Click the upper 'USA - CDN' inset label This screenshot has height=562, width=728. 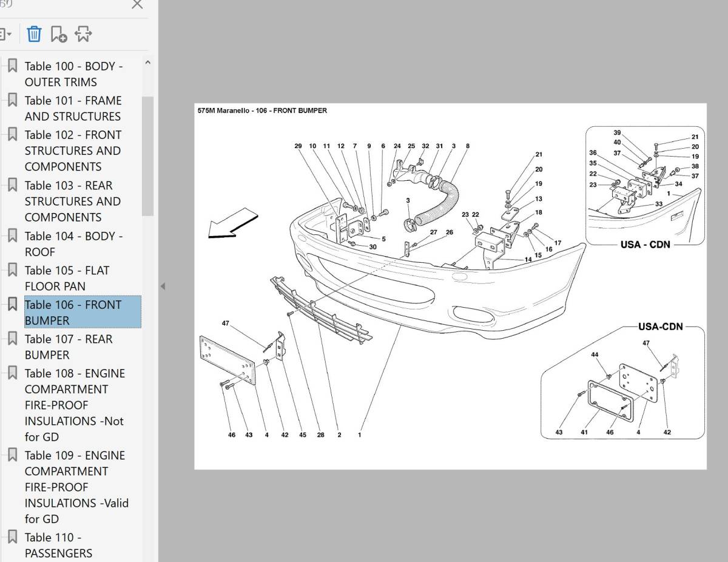pyautogui.click(x=645, y=245)
